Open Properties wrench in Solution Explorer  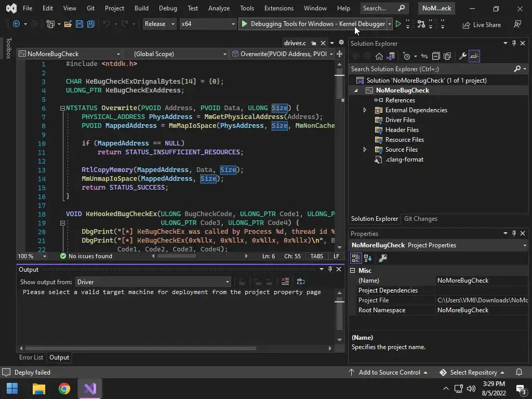pyautogui.click(x=462, y=56)
